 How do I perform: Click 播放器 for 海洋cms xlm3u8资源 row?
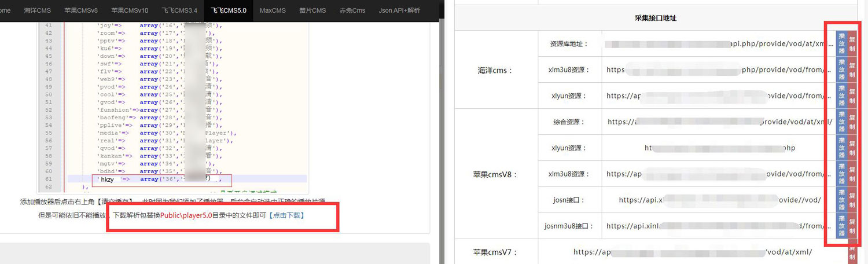pos(841,69)
